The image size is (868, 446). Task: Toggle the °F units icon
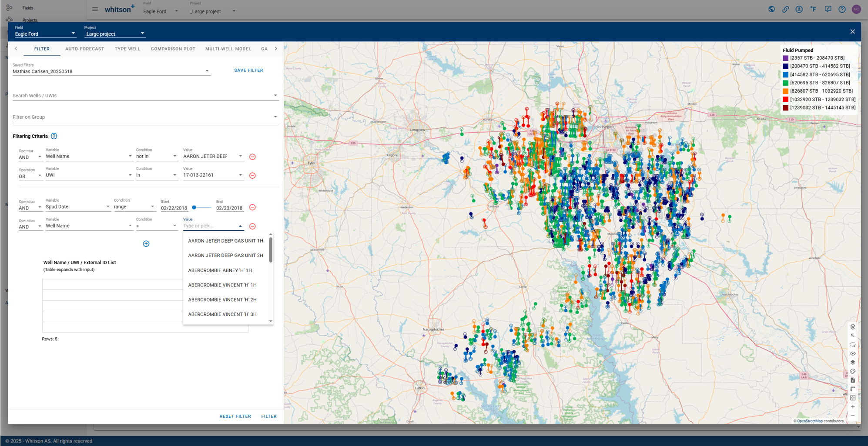[813, 9]
